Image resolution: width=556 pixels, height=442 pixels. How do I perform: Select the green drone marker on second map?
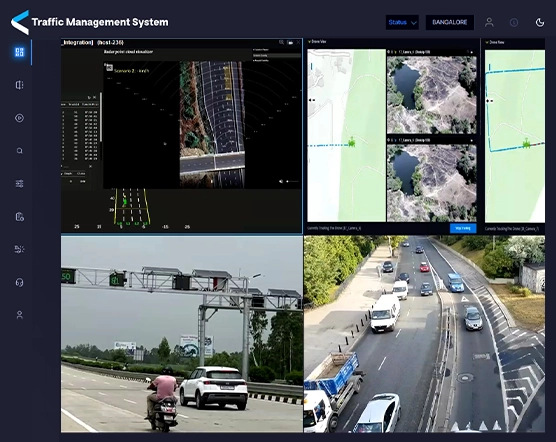pos(527,144)
